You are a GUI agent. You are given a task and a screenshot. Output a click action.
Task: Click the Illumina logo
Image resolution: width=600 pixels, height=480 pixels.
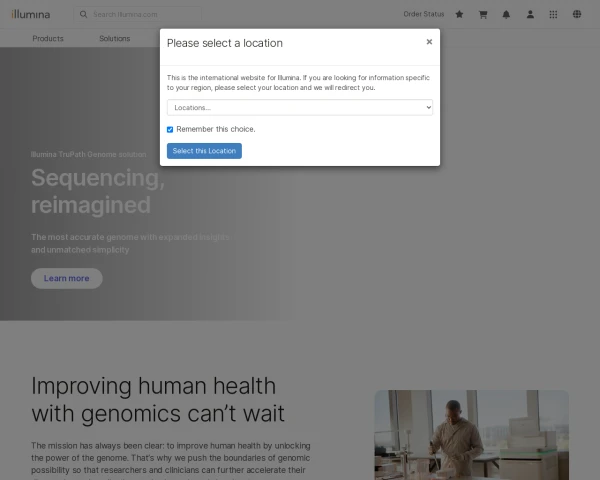pyautogui.click(x=31, y=15)
